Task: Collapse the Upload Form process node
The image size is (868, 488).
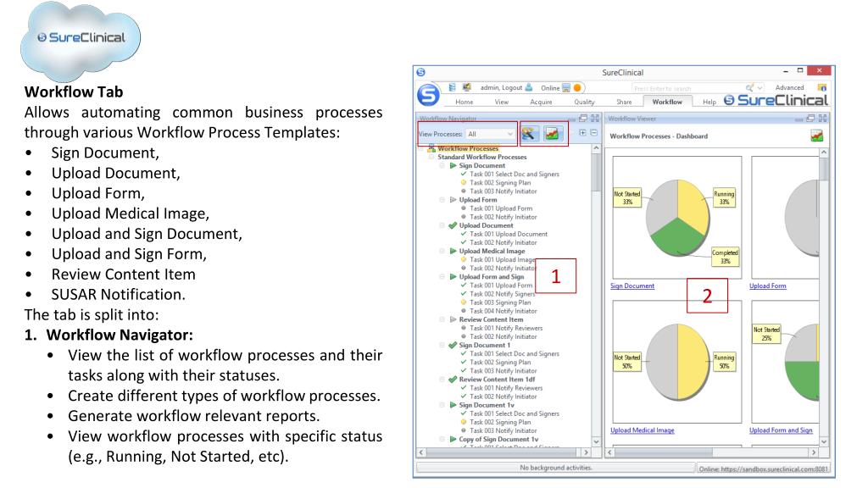Action: [x=442, y=200]
